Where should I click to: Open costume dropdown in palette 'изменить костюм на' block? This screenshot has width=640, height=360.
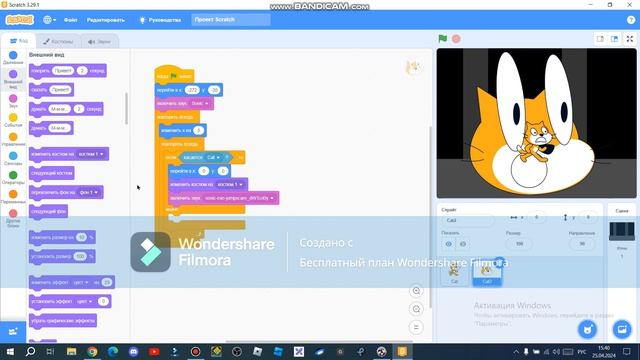tap(91, 154)
